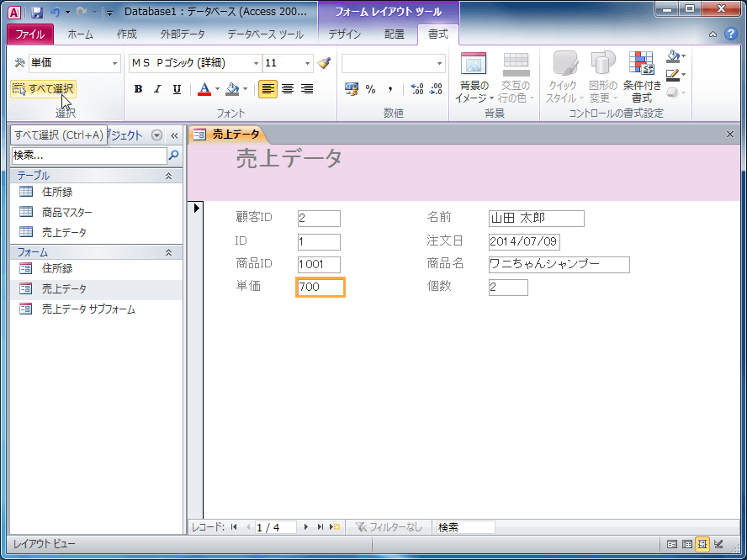Select 売上データ table item
The height and width of the screenshot is (560, 747).
[x=97, y=232]
